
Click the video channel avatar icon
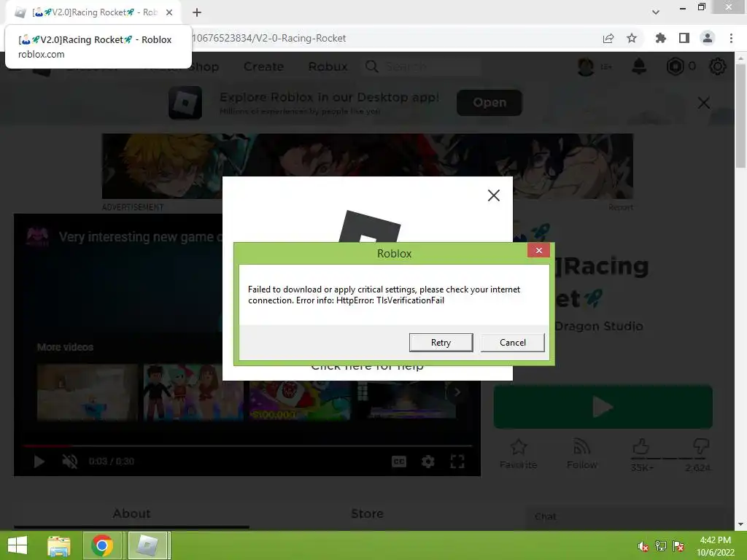(x=38, y=237)
